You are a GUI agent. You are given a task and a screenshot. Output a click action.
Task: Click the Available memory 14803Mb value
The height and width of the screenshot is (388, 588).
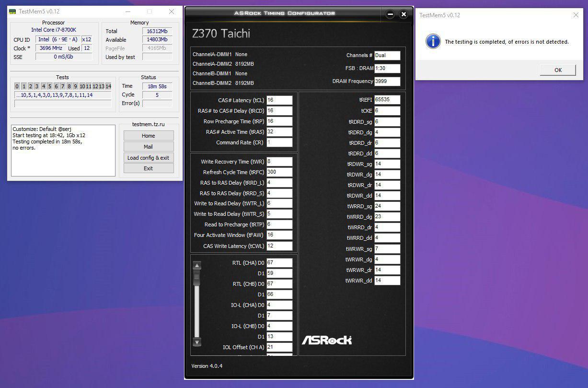pos(156,40)
